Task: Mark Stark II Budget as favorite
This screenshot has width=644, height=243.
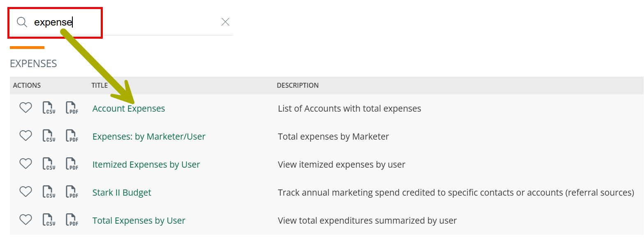Action: tap(26, 192)
